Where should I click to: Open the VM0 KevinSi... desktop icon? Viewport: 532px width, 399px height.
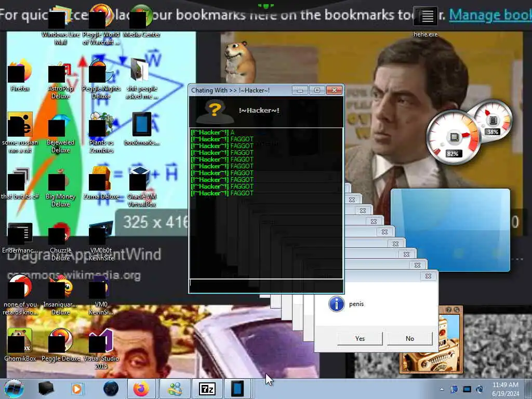[101, 295]
